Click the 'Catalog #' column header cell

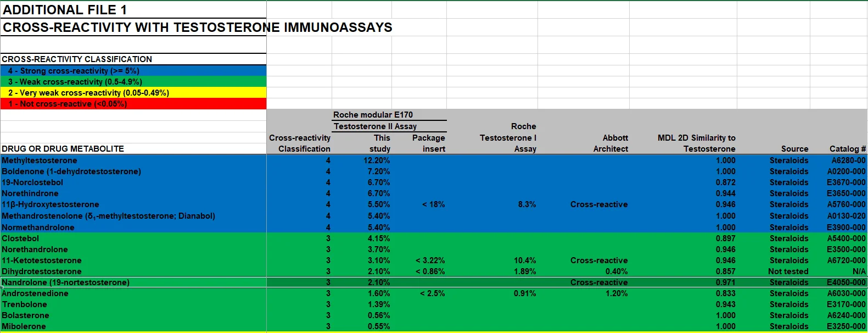(x=847, y=149)
